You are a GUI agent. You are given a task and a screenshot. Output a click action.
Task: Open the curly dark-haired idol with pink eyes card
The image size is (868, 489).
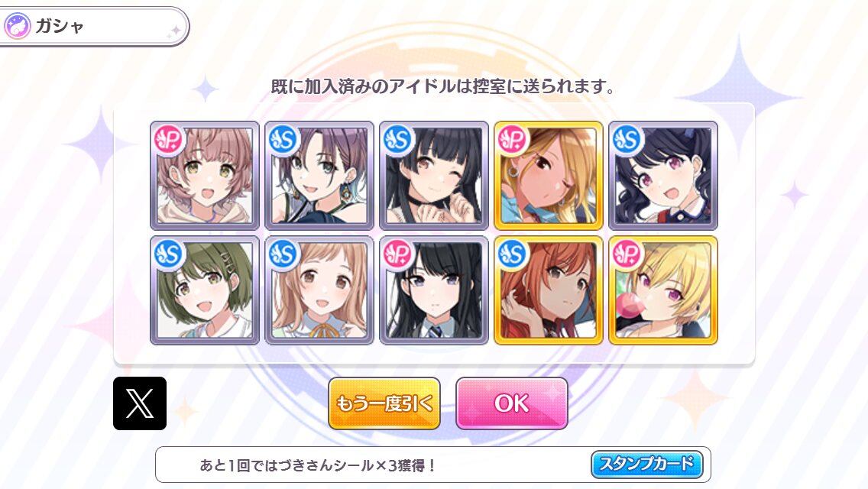(663, 176)
